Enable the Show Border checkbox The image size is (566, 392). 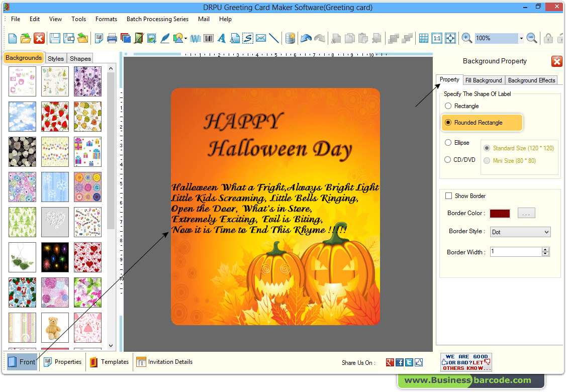point(449,195)
